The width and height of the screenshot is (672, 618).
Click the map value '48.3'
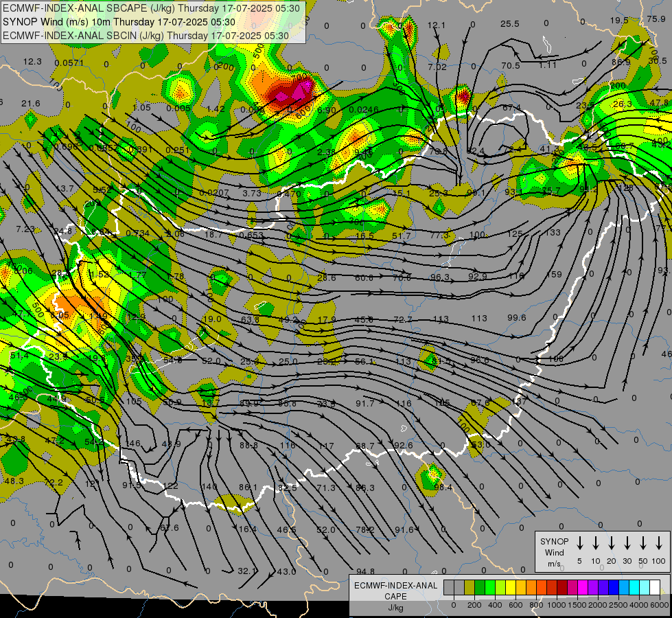click(14, 481)
